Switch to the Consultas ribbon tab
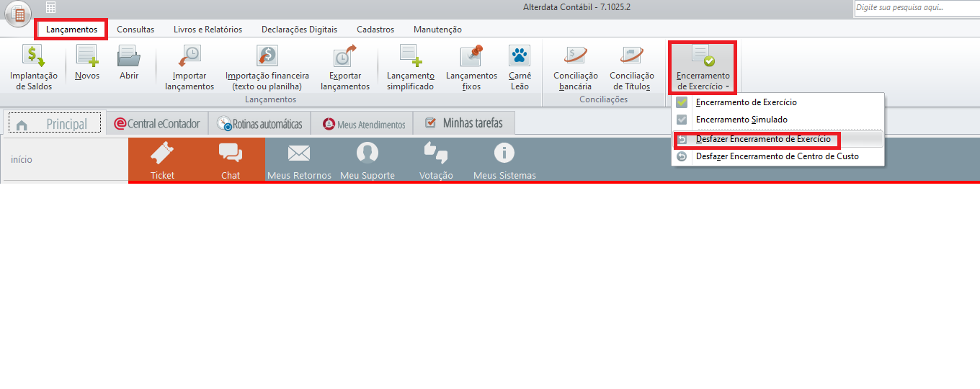980x389 pixels. pos(135,30)
